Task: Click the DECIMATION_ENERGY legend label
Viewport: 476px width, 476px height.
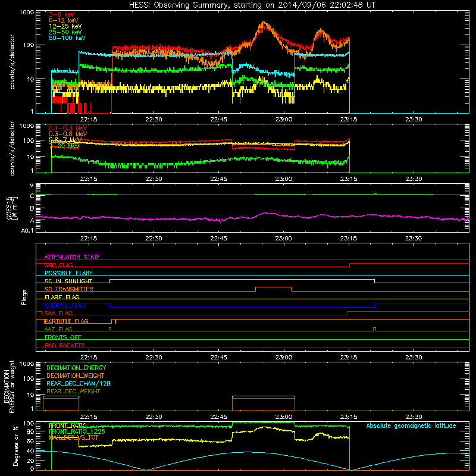Action: pos(76,368)
